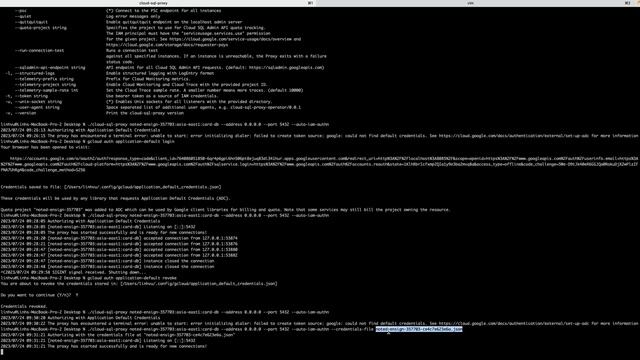Click the --psc flag
The width and height of the screenshot is (640, 360).
point(21,11)
